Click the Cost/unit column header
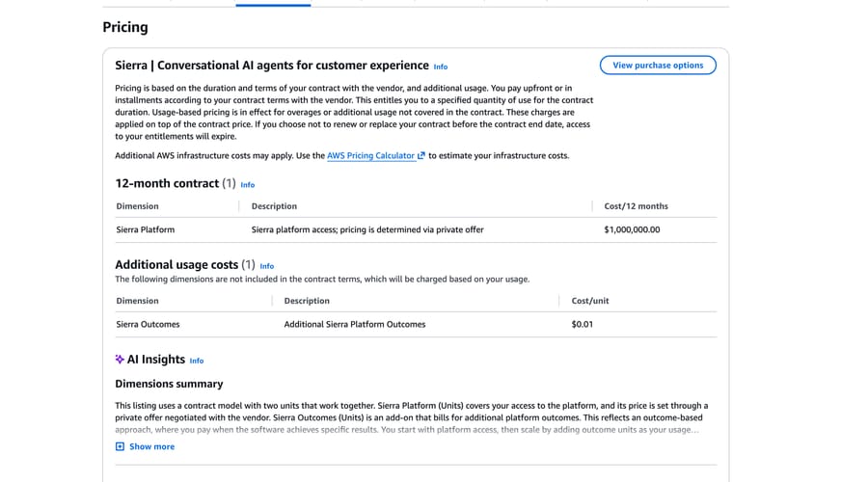 [x=590, y=301]
